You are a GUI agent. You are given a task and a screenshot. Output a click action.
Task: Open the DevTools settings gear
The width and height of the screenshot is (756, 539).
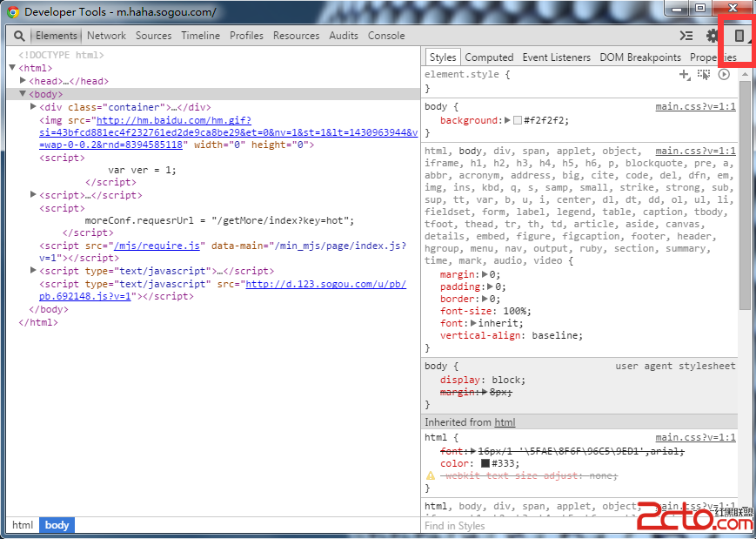pos(713,36)
